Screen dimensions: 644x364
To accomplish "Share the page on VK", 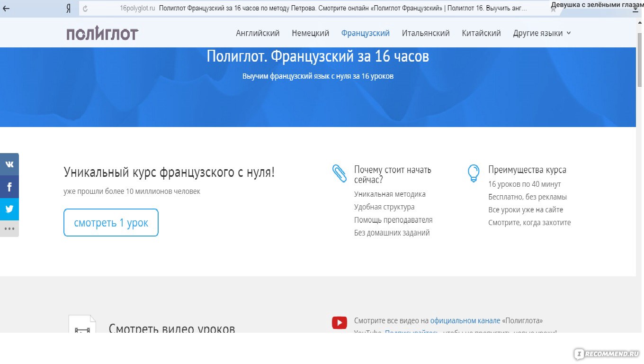I will click(9, 164).
